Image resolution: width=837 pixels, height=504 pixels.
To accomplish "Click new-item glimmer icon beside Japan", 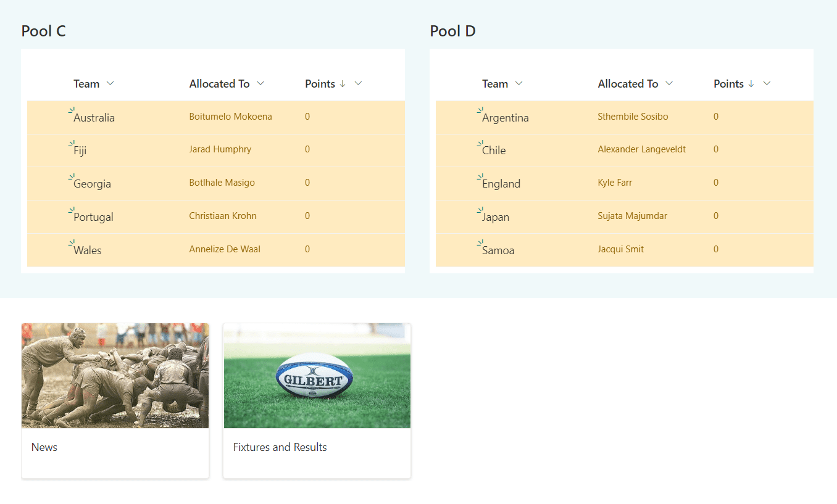I will click(480, 210).
